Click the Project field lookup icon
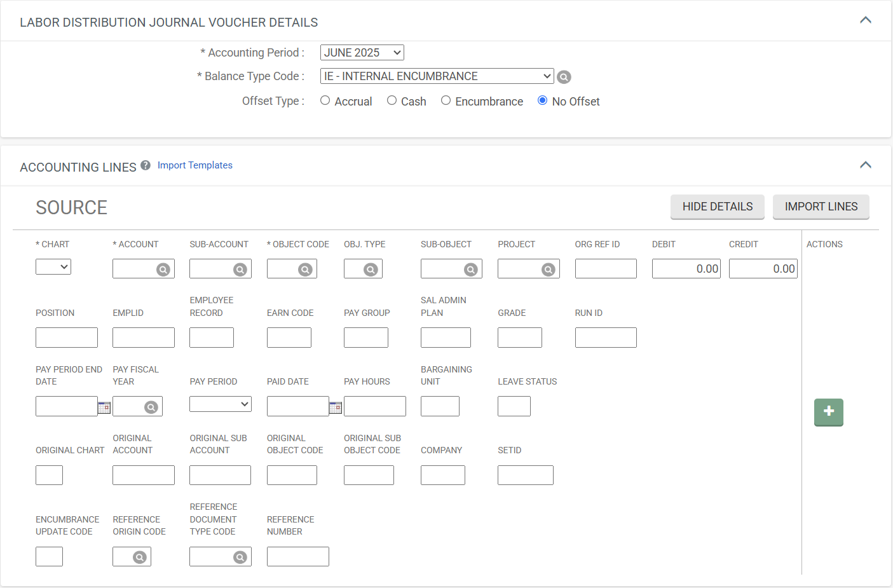893x588 pixels. tap(548, 270)
